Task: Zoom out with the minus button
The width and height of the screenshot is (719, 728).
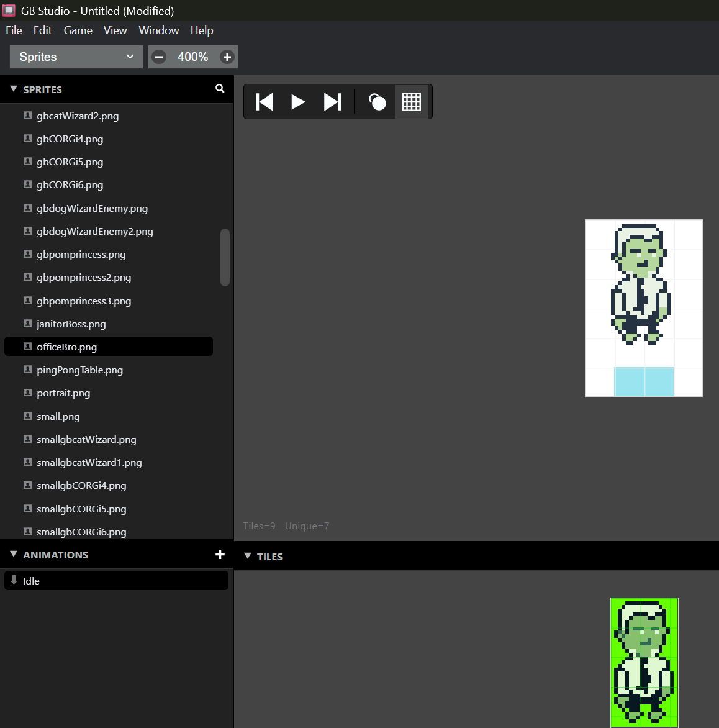Action: point(159,57)
